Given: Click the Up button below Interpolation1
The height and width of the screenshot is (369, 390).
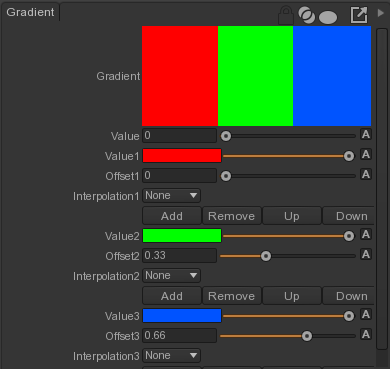Looking at the screenshot, I should (292, 216).
